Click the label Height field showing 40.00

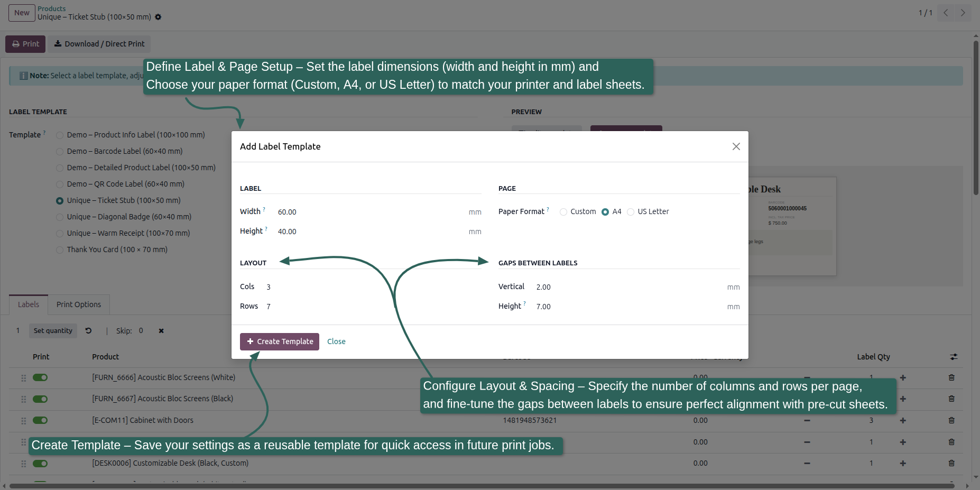point(370,232)
